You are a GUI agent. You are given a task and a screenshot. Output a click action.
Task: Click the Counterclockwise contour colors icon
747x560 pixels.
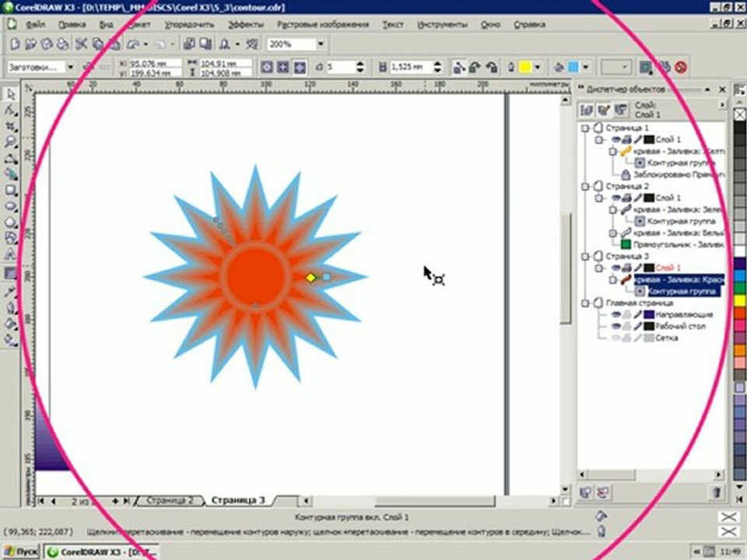(x=491, y=67)
